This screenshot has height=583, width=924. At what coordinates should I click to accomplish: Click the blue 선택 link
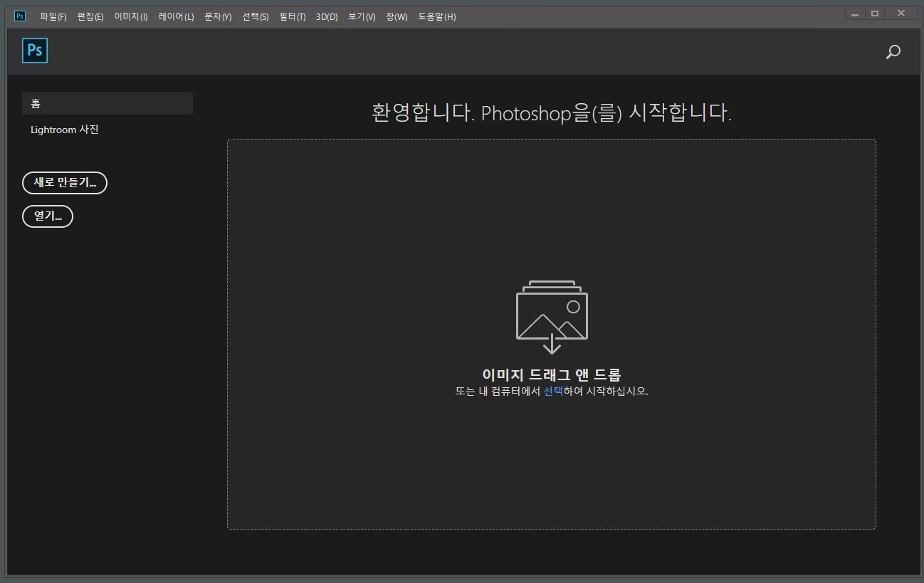click(553, 391)
